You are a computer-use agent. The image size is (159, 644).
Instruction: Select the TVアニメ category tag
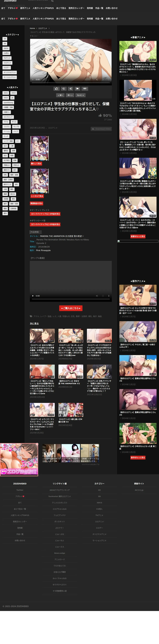coord(7,58)
